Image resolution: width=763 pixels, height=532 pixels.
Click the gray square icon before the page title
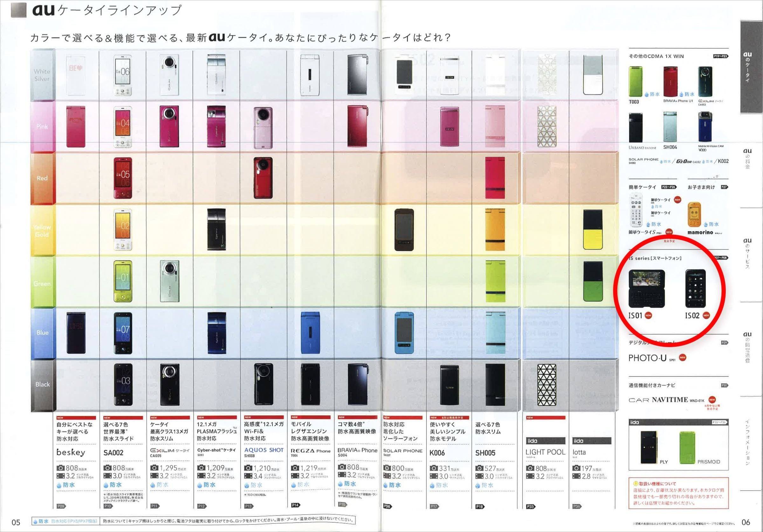[19, 10]
